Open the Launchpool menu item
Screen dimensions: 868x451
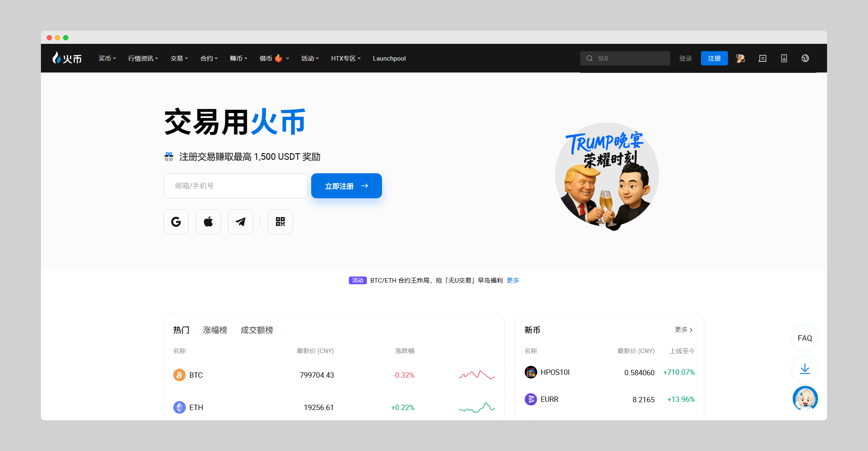(x=389, y=58)
